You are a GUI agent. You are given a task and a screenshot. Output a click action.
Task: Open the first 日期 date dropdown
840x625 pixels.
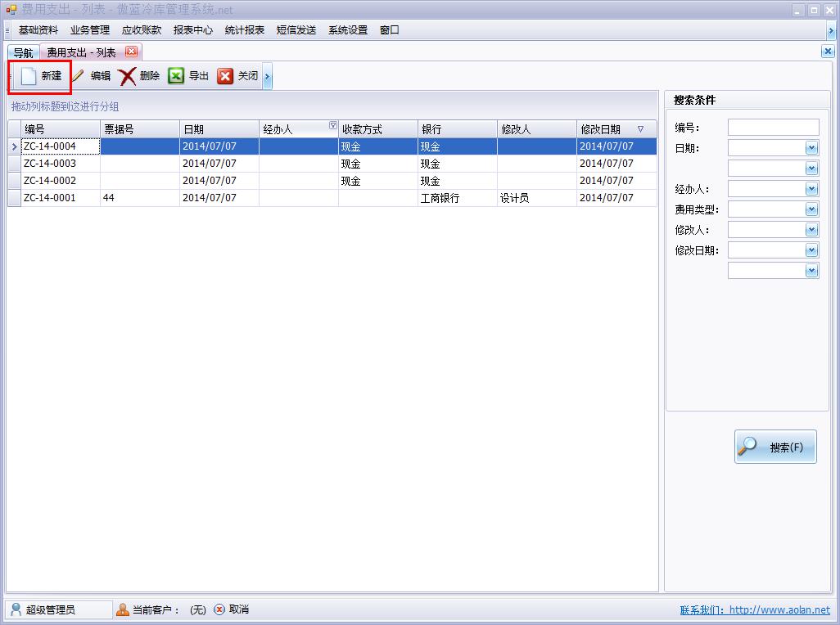pos(811,148)
